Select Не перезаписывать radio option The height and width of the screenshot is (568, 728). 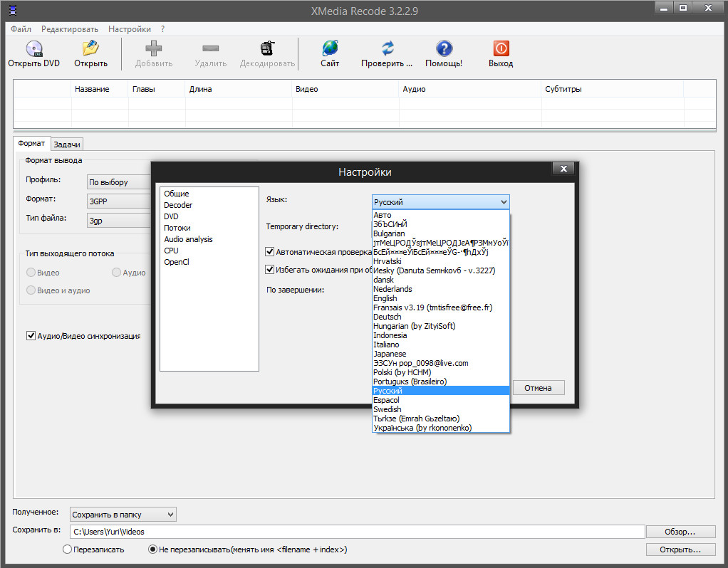(x=152, y=549)
